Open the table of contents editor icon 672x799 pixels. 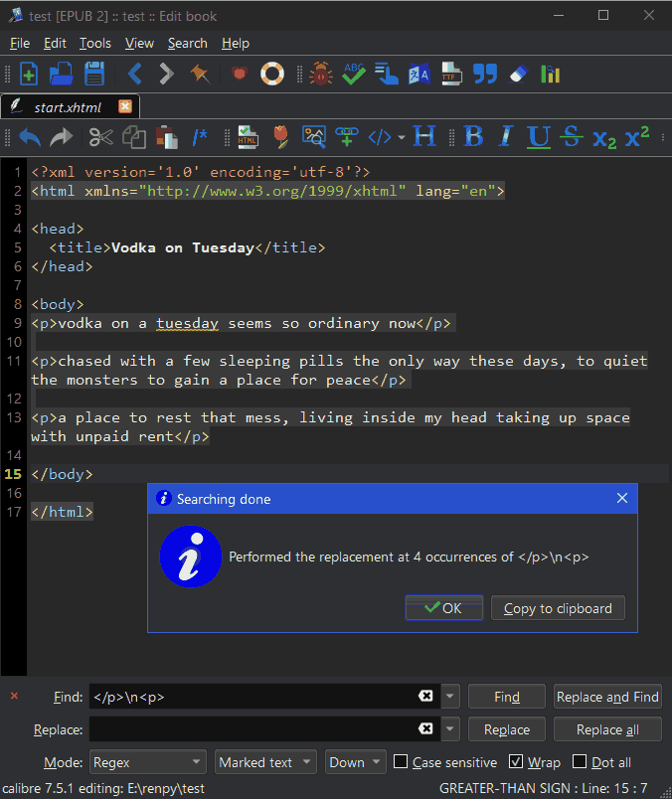coord(387,74)
